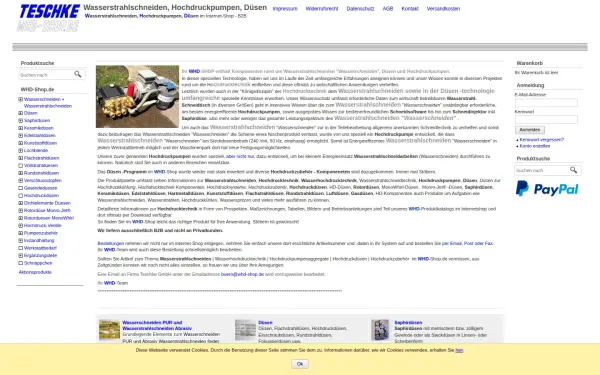The image size is (600, 375).
Task: Focus the right 'Suchen nach' search field
Action: (x=541, y=170)
